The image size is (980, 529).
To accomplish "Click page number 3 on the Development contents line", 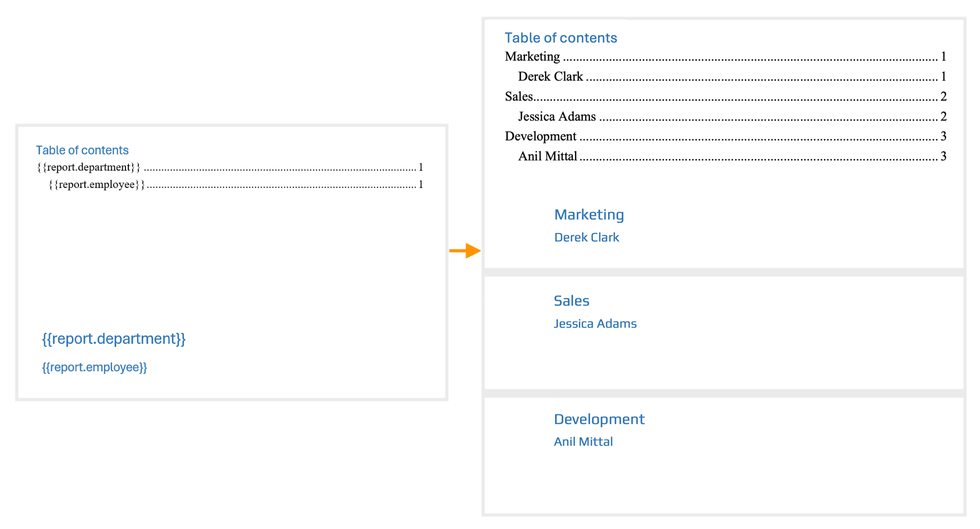I will tap(944, 137).
